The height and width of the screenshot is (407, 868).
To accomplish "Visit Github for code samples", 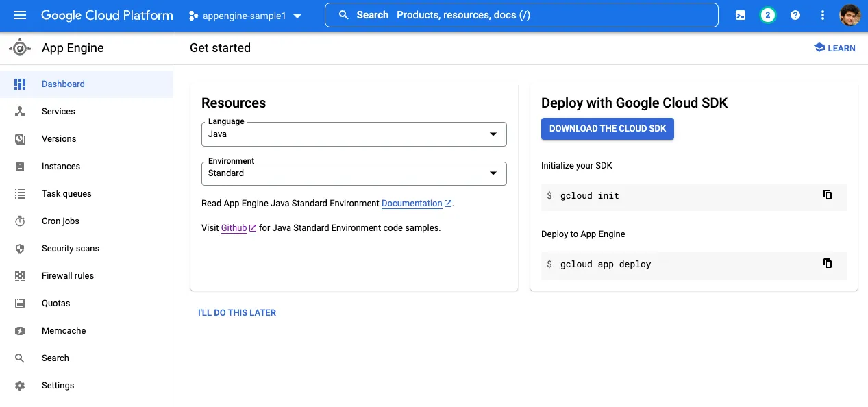I will coord(234,227).
